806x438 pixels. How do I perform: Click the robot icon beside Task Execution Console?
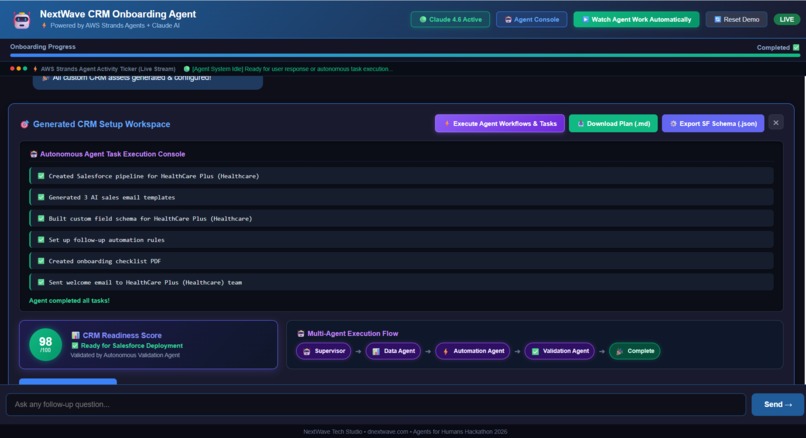(x=33, y=154)
